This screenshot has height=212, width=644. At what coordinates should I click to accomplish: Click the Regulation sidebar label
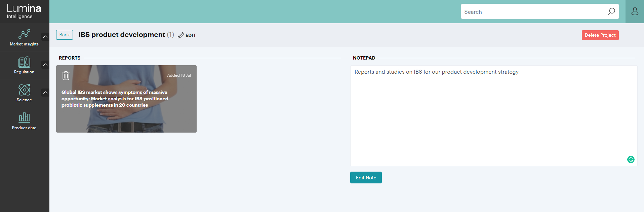tap(24, 72)
